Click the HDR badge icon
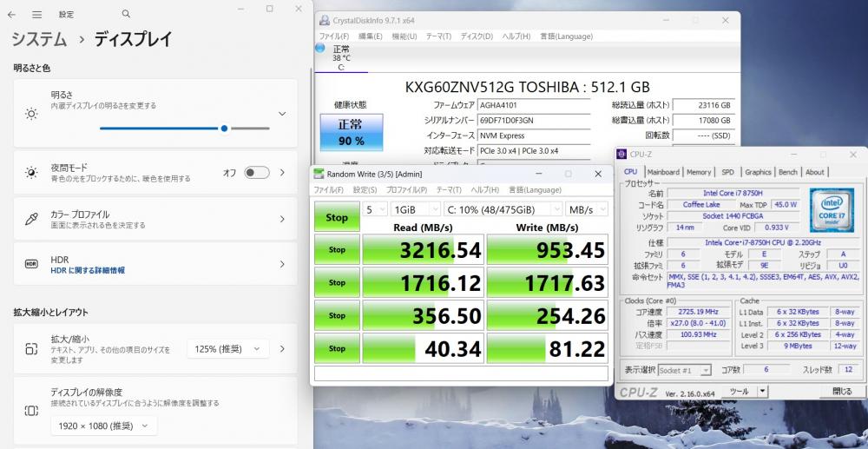Viewport: 868px width, 449px height. click(31, 264)
